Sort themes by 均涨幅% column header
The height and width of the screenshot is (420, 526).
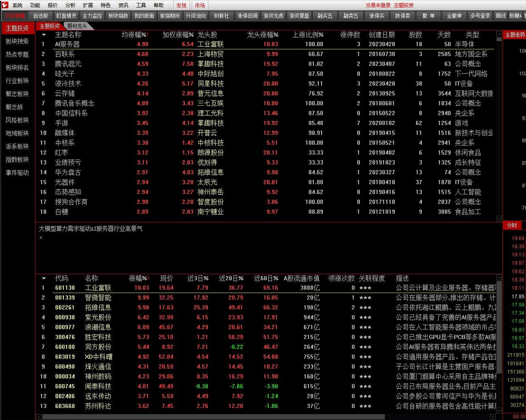(x=135, y=34)
